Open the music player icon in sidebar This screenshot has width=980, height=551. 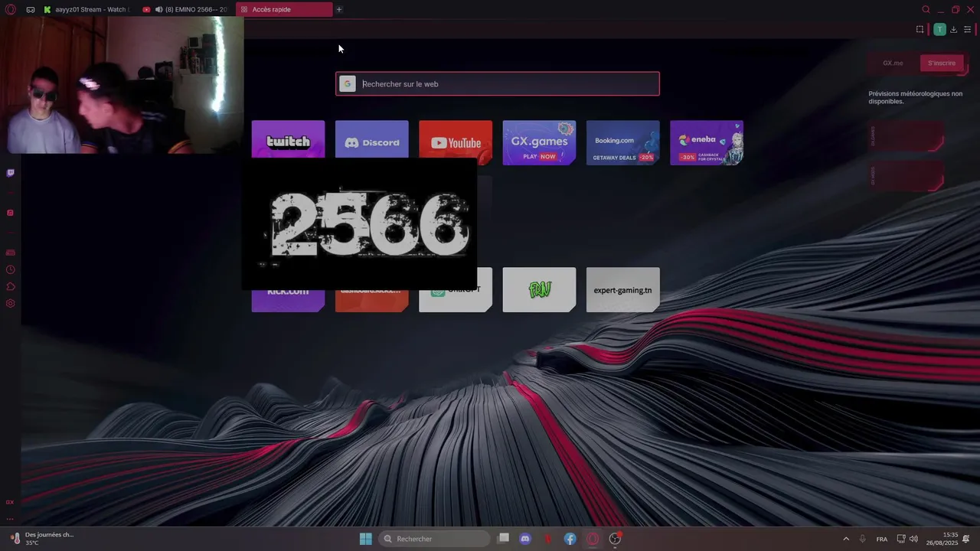10,213
